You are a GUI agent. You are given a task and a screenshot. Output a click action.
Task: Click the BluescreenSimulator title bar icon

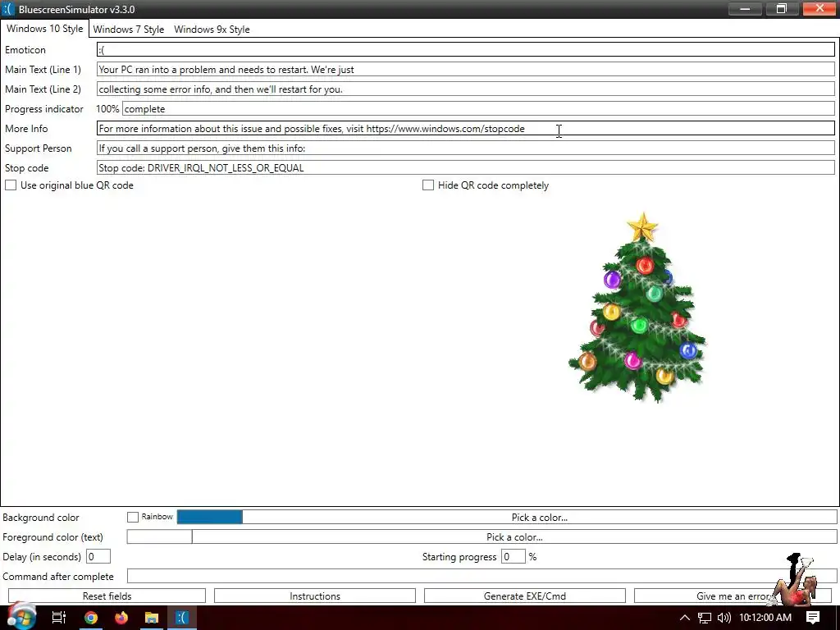pos(8,9)
